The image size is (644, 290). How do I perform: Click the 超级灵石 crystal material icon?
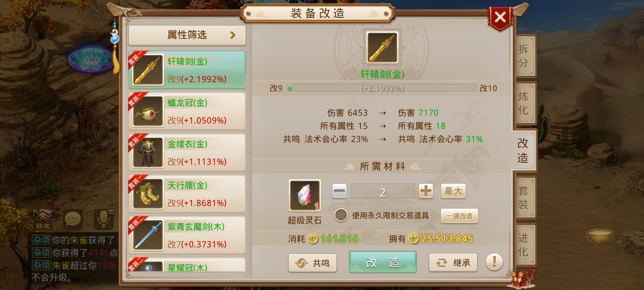tap(305, 195)
